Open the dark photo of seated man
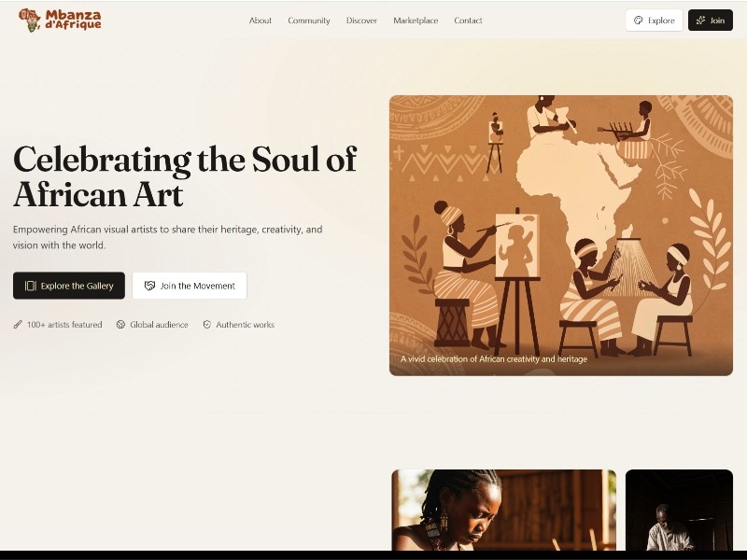The height and width of the screenshot is (560, 747). [680, 510]
